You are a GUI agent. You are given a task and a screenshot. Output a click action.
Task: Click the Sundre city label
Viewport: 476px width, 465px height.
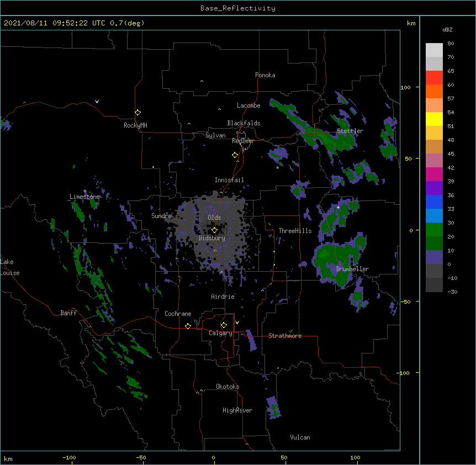[x=161, y=216]
